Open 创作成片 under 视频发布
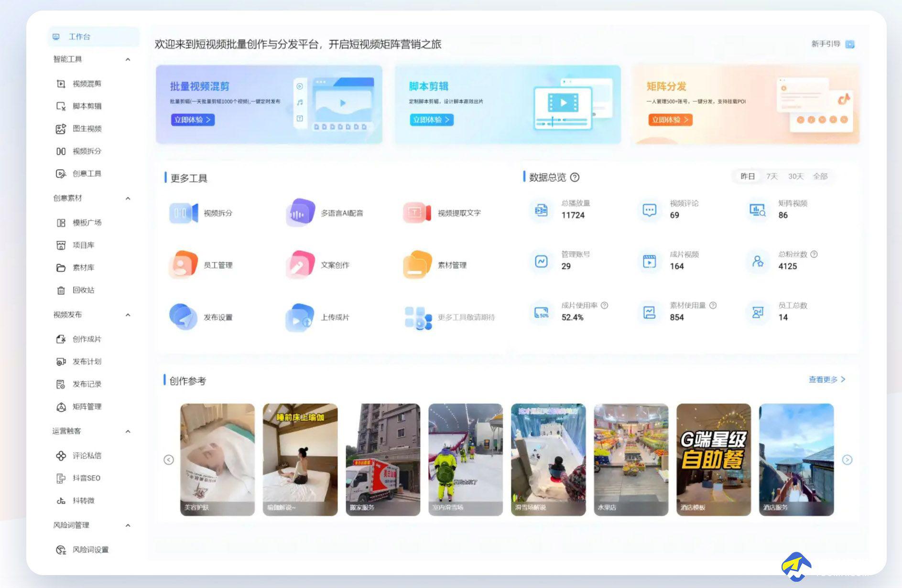This screenshot has height=588, width=902. [79, 339]
